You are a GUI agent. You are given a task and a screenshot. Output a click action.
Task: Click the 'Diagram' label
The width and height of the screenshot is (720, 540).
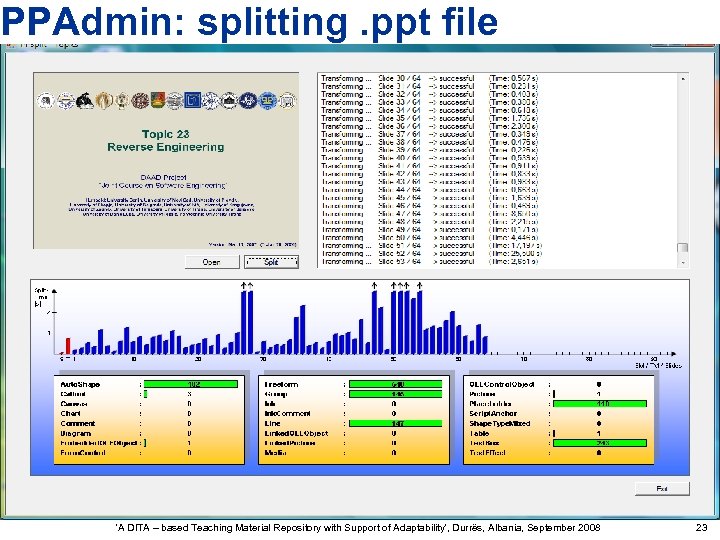75,433
